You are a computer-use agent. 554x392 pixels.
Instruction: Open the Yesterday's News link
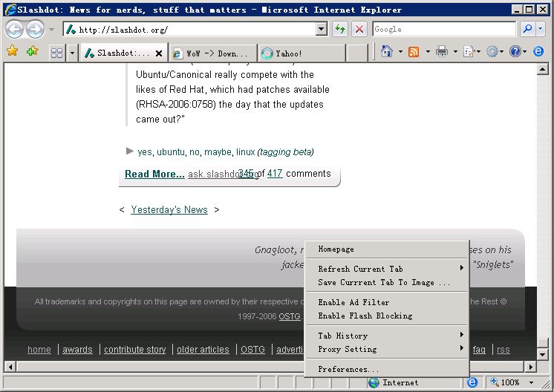pos(169,210)
